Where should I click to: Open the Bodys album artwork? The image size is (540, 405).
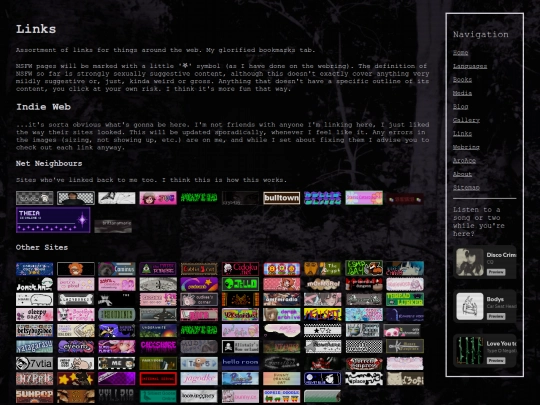[x=470, y=306]
